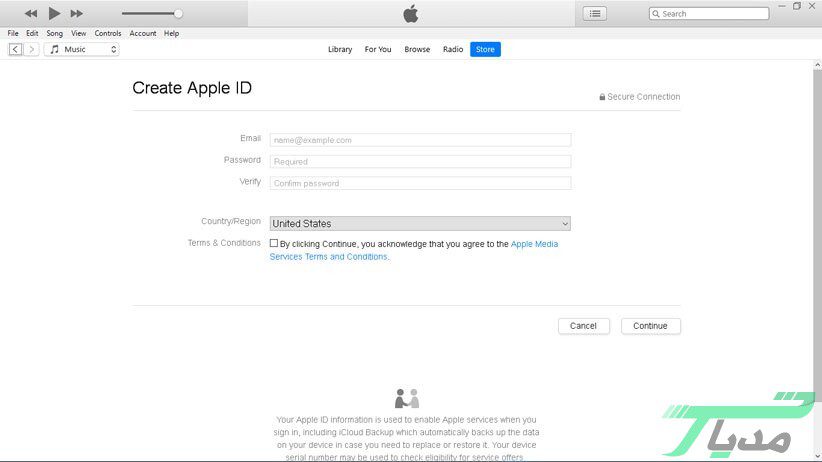Viewport: 822px width, 462px height.
Task: Open the Country/Region dropdown
Action: (420, 224)
